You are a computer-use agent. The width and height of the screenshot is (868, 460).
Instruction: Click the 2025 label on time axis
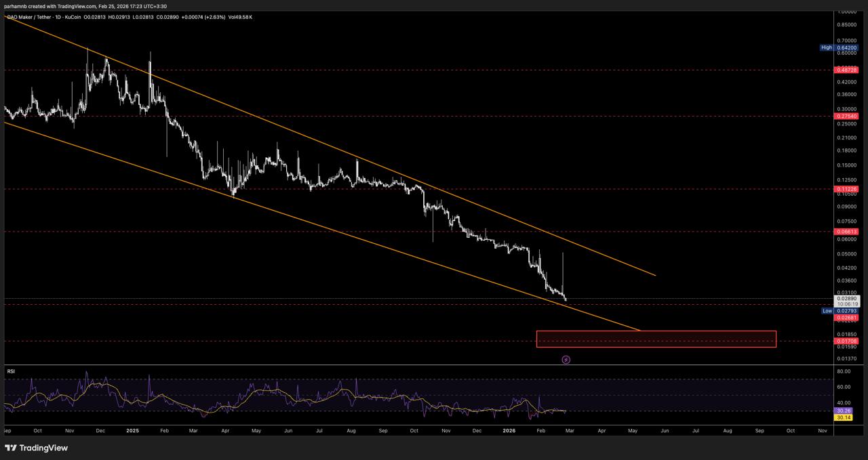tap(132, 430)
